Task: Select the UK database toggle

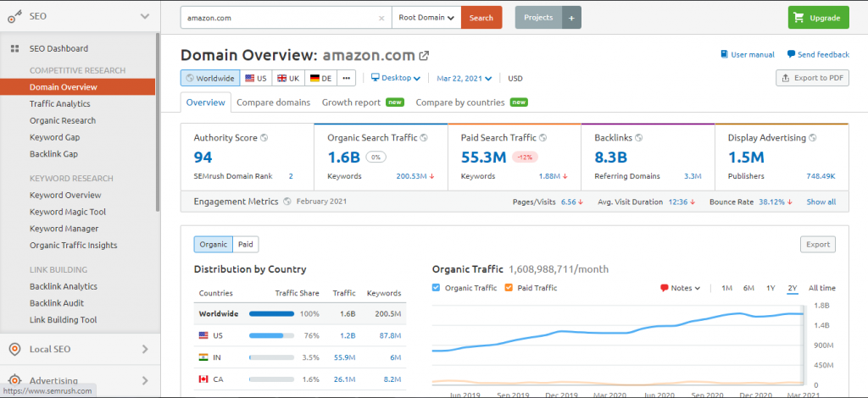Action: point(288,78)
